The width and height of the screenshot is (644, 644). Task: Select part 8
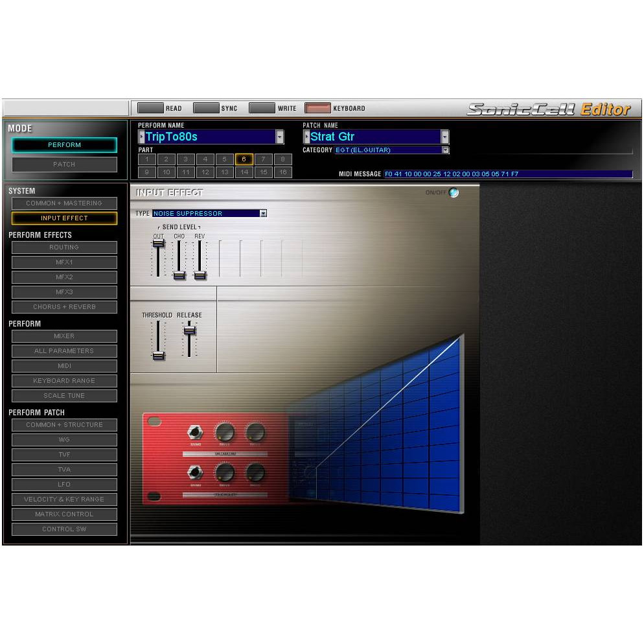(x=283, y=159)
